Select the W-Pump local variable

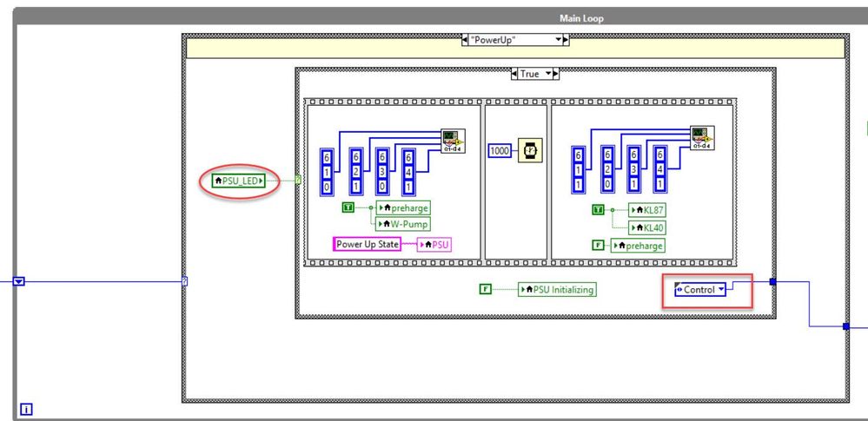[403, 224]
